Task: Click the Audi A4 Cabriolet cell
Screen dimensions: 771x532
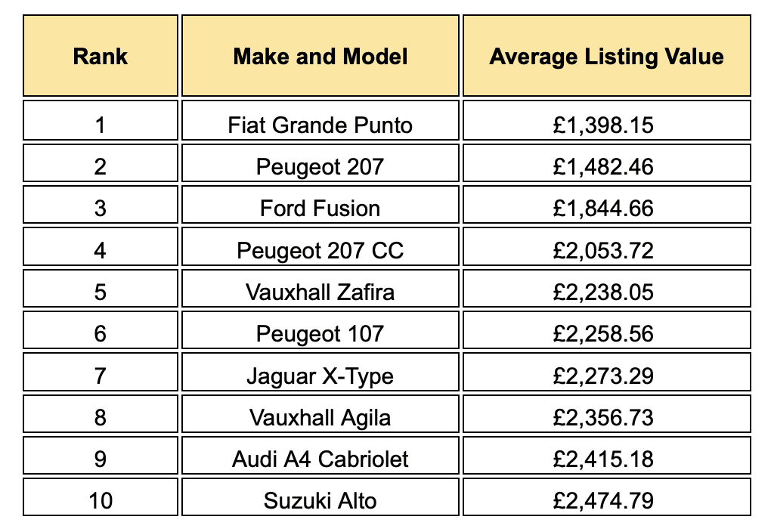Action: click(x=320, y=455)
